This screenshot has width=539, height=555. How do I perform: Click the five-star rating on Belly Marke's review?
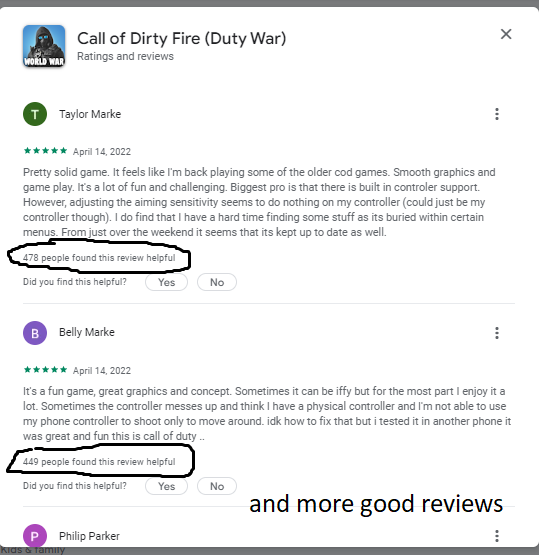tap(45, 370)
